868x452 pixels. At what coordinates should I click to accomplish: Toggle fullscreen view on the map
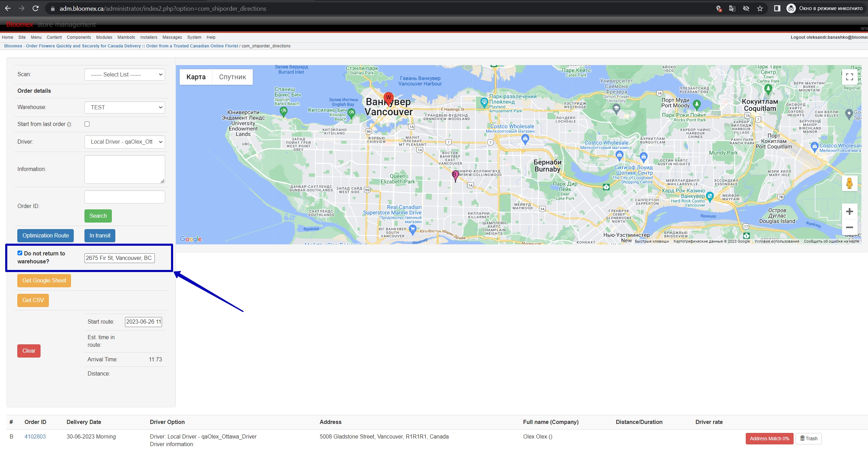849,77
